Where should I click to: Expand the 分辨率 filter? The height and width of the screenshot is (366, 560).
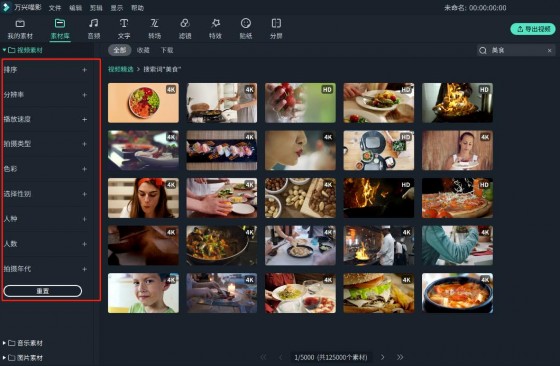(84, 95)
